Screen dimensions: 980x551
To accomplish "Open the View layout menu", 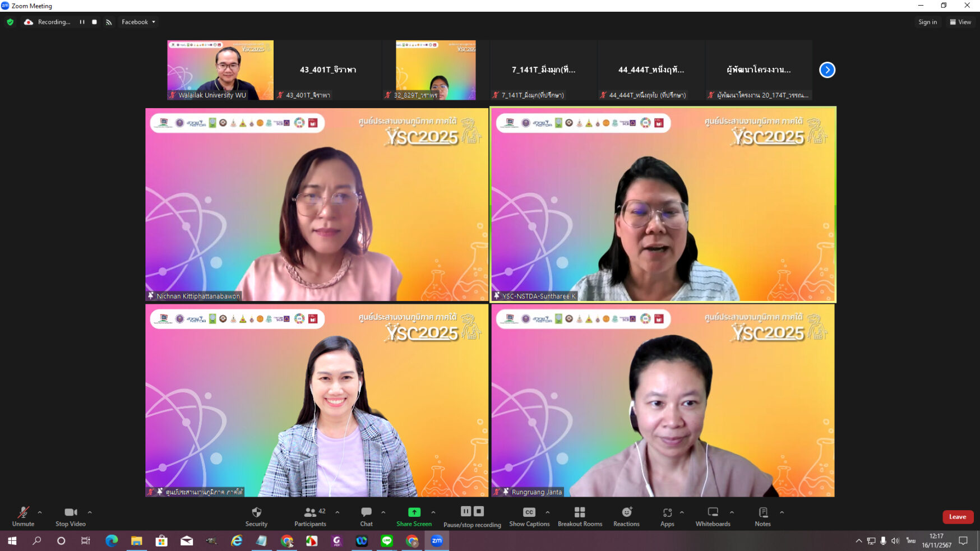I will coord(960,22).
